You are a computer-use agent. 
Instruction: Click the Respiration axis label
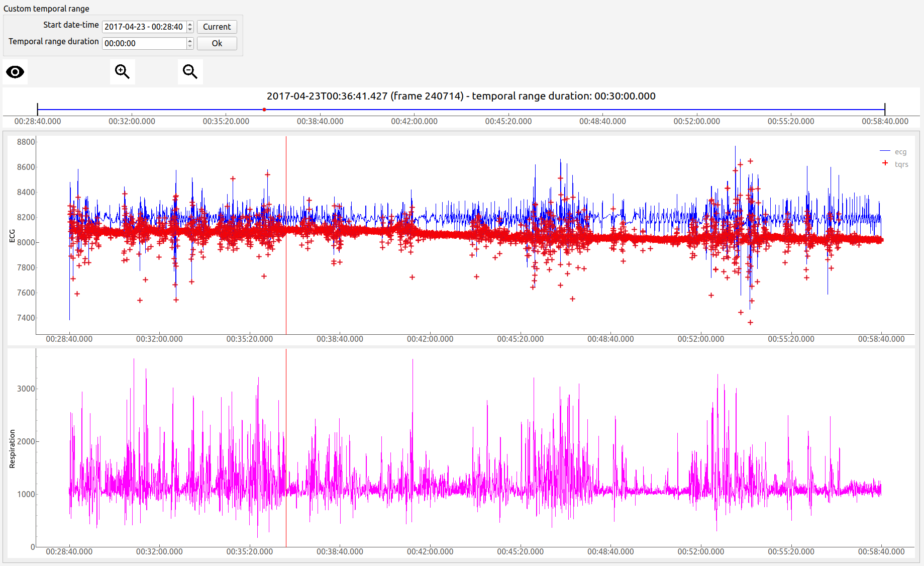point(12,449)
